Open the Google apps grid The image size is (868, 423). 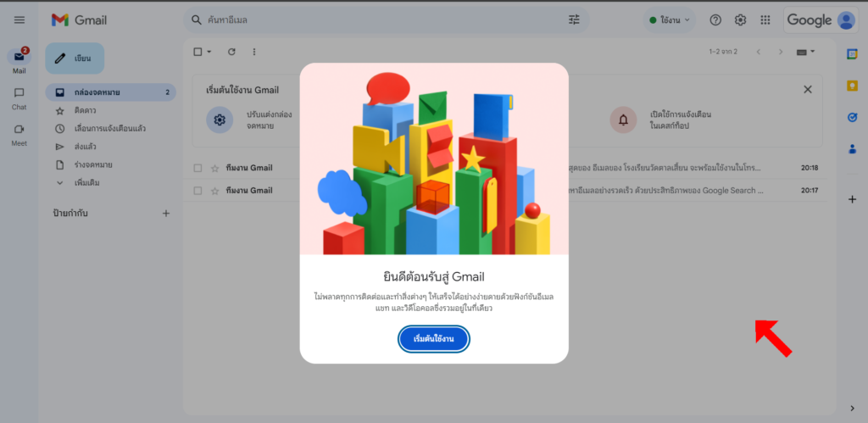(765, 20)
